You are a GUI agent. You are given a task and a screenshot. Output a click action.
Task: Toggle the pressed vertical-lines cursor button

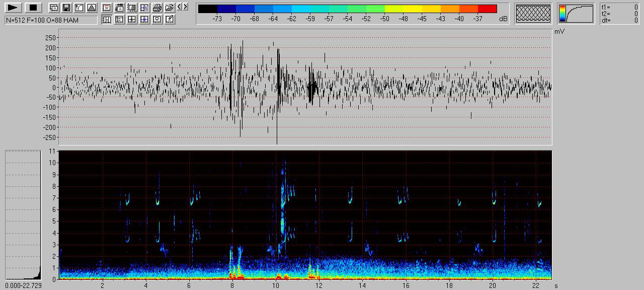point(107,20)
